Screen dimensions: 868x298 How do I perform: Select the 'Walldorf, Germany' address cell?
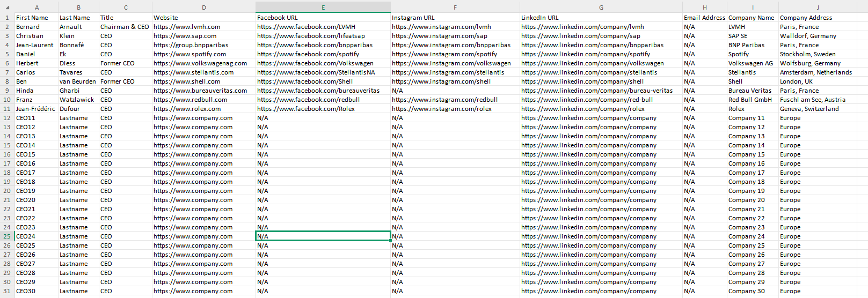point(818,36)
